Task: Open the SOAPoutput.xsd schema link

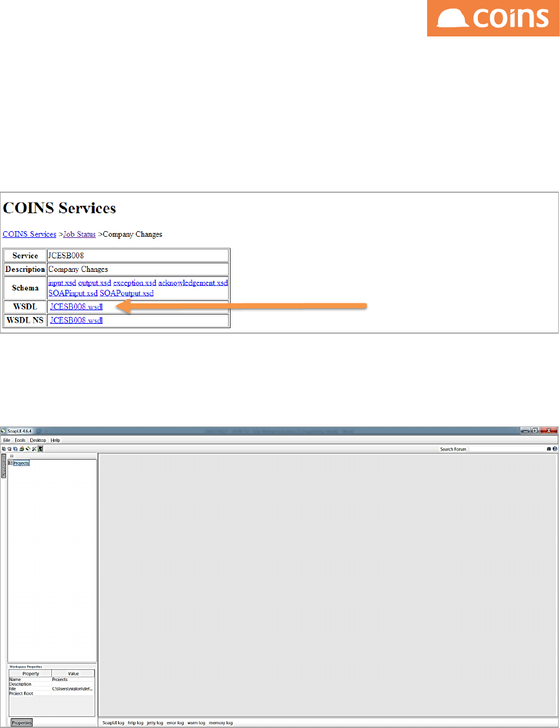Action: (x=127, y=294)
